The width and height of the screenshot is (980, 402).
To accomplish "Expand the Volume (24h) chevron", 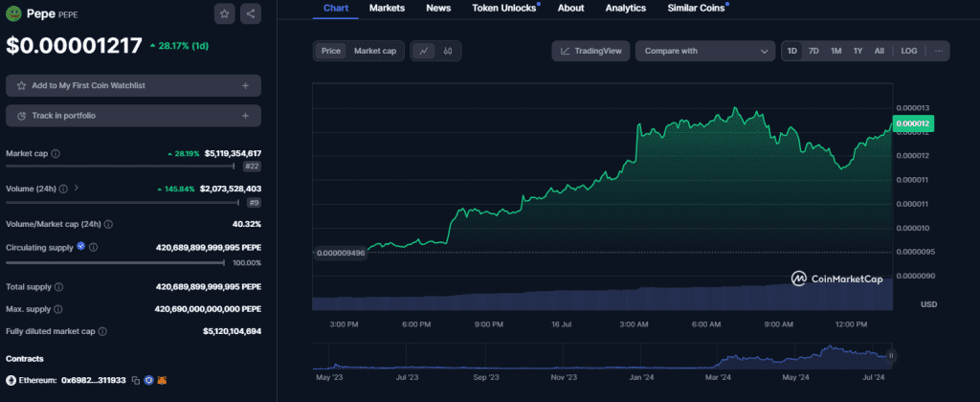I will 76,189.
